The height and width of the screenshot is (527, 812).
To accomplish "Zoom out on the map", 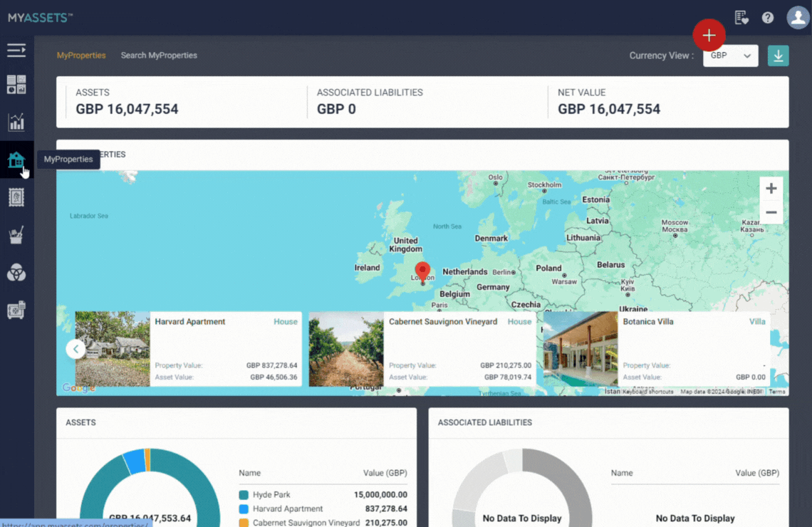I will pos(771,212).
